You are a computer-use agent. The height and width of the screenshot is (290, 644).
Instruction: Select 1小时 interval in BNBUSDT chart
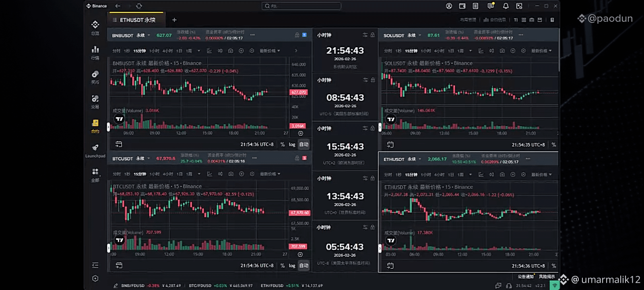[x=154, y=51]
